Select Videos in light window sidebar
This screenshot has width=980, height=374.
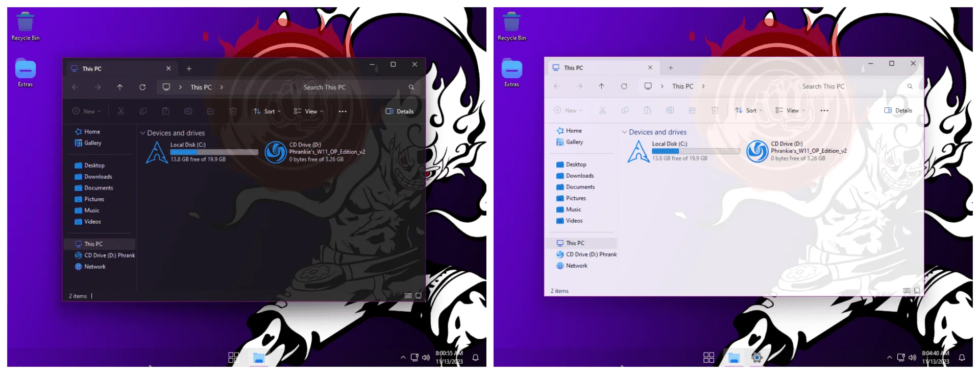click(570, 221)
